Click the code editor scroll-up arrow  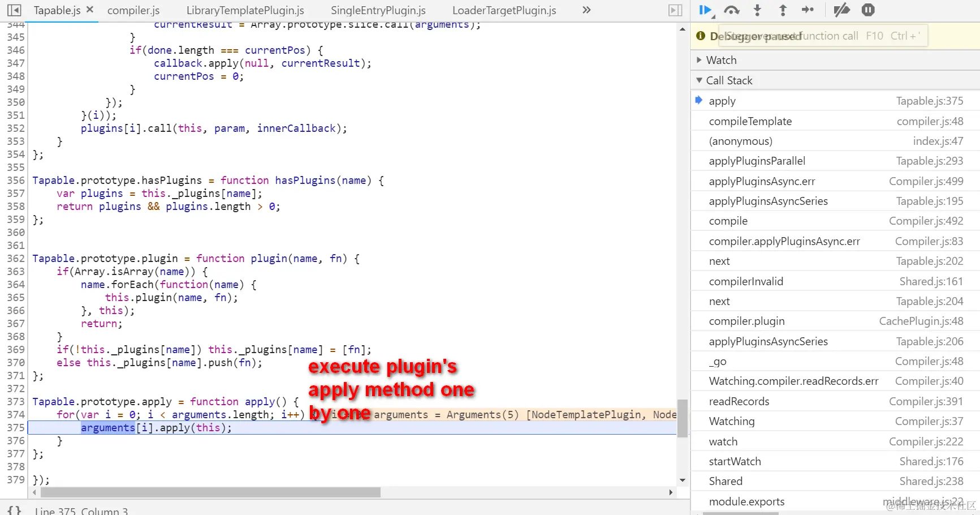coord(683,29)
